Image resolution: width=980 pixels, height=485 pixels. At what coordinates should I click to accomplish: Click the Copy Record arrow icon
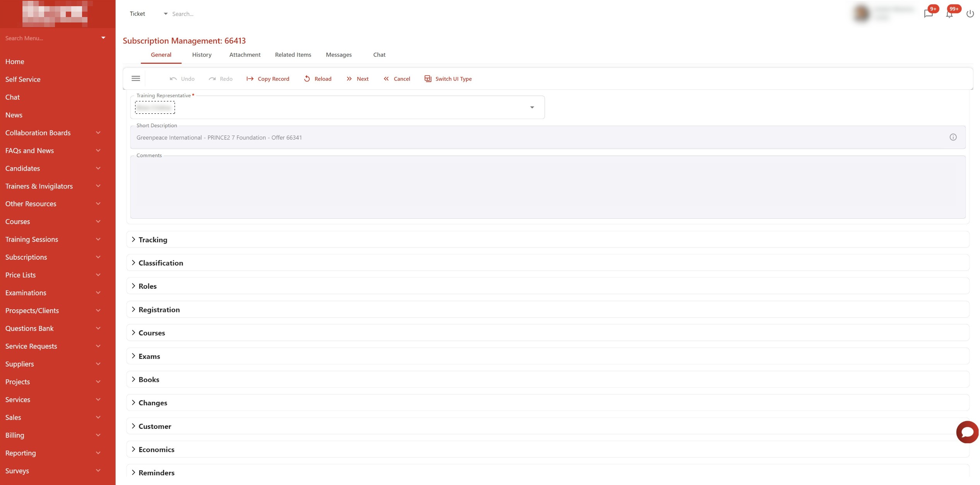250,79
